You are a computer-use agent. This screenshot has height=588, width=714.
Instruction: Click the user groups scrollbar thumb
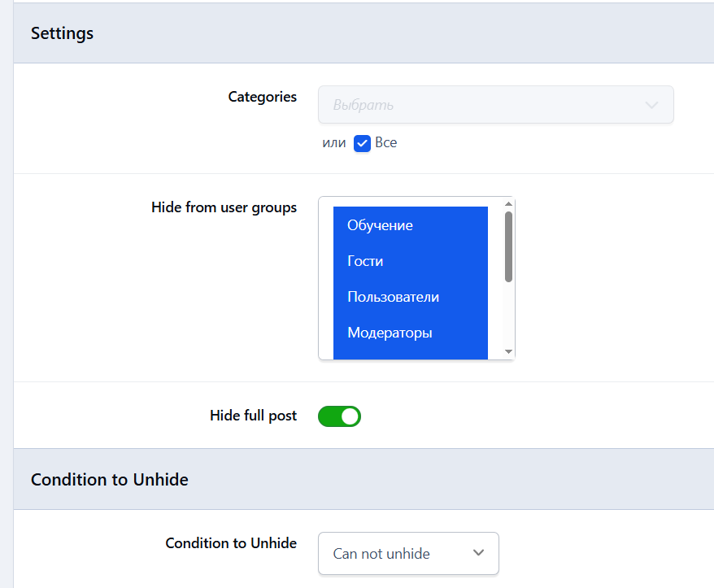(508, 247)
